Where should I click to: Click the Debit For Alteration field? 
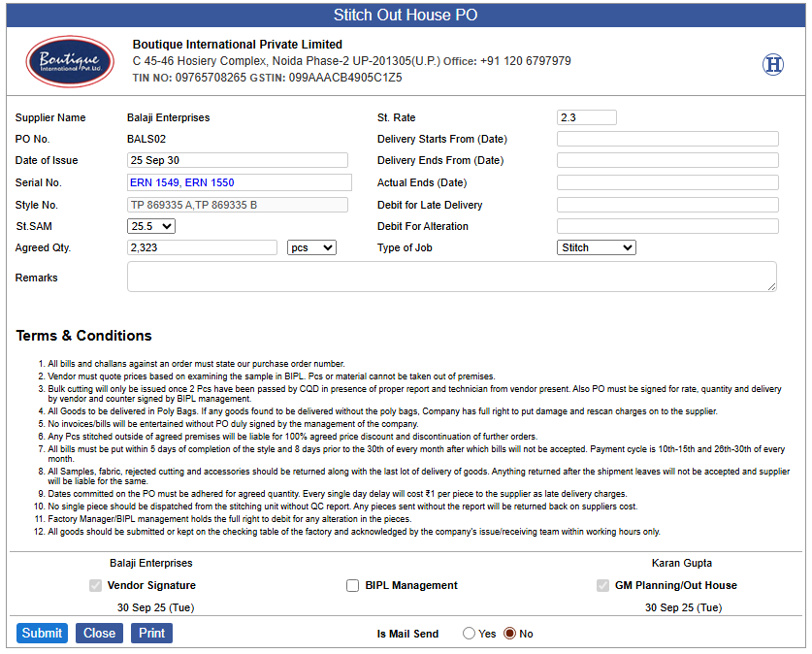click(x=667, y=226)
